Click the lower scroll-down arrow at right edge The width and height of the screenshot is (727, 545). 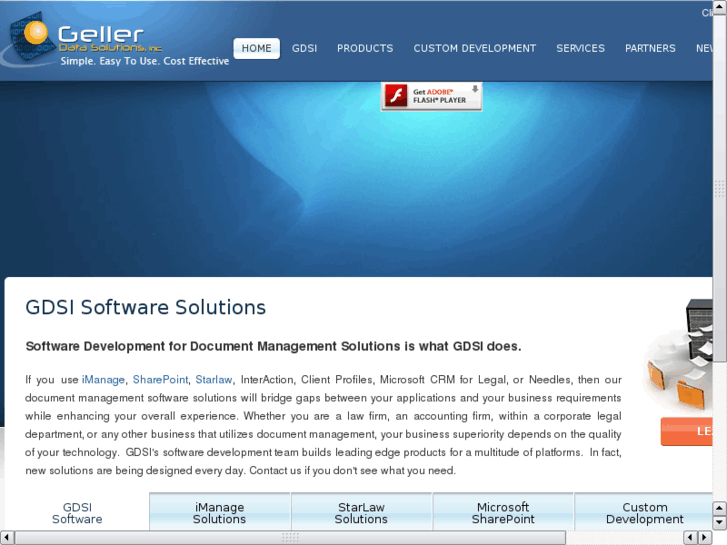point(720,523)
